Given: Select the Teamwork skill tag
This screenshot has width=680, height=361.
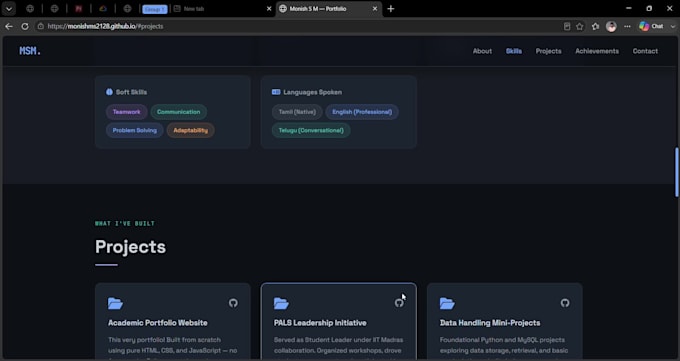Looking at the screenshot, I should tap(127, 112).
